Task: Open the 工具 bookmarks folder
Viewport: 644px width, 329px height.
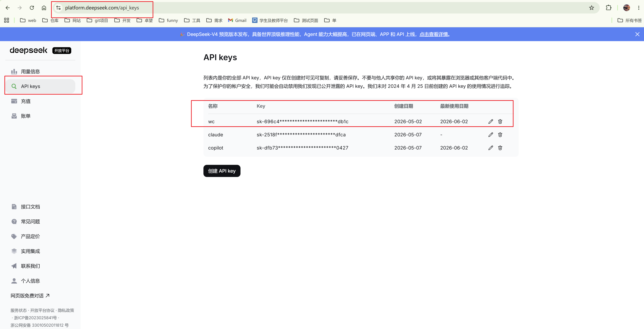Action: (x=192, y=20)
